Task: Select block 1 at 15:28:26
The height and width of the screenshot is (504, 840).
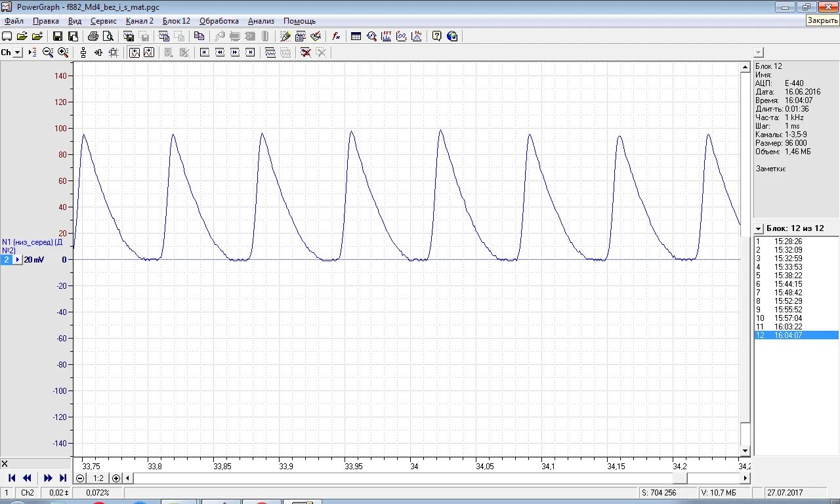Action: (796, 241)
